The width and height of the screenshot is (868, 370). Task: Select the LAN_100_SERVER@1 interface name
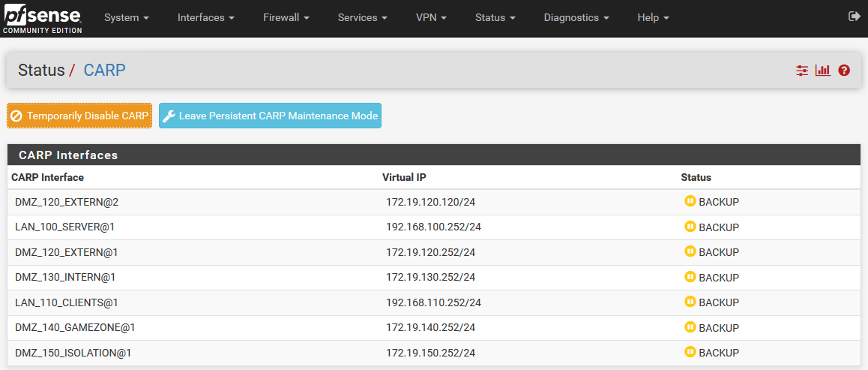[64, 227]
